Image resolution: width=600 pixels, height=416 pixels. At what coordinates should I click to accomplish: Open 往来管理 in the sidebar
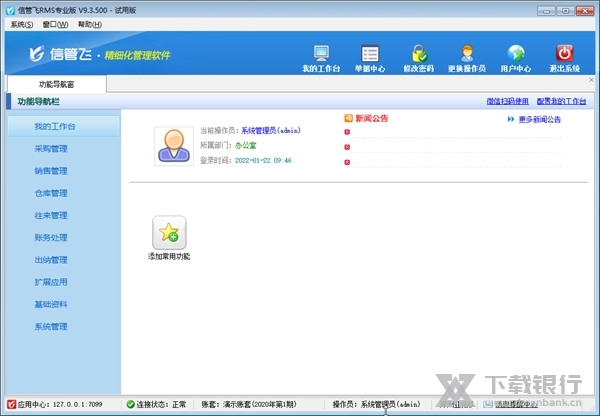coord(51,215)
